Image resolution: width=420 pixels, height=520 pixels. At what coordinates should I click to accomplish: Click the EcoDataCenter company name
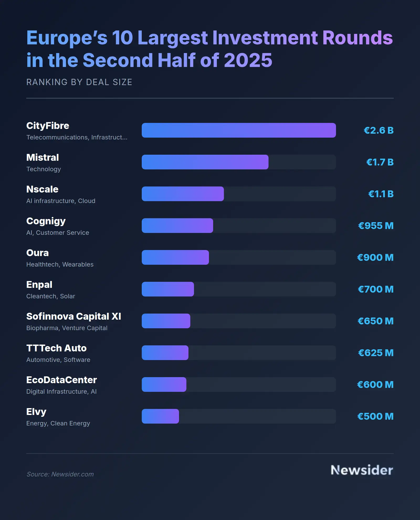62,380
